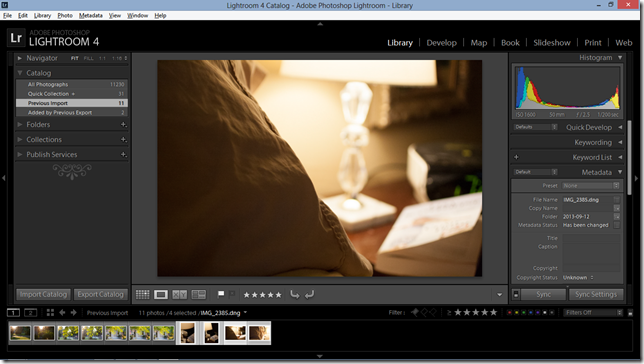Screen dimensions: 644x364
Task: Open Compare view XY icon
Action: pos(179,294)
